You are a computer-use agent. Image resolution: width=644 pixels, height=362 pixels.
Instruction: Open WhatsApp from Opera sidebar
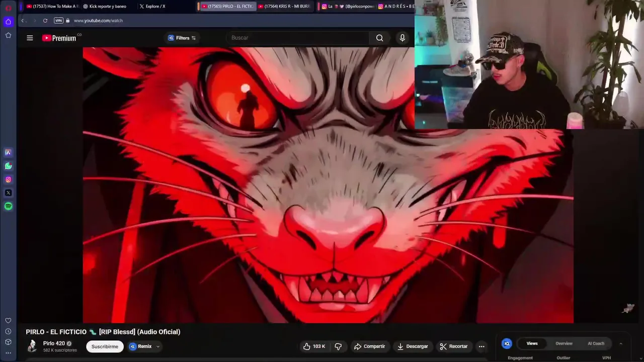8,166
